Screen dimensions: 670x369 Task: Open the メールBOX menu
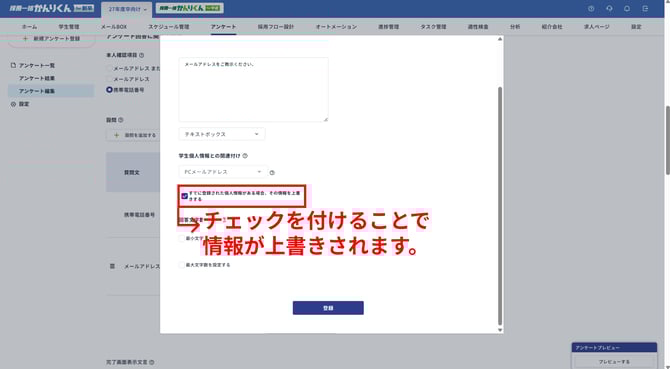tap(114, 26)
